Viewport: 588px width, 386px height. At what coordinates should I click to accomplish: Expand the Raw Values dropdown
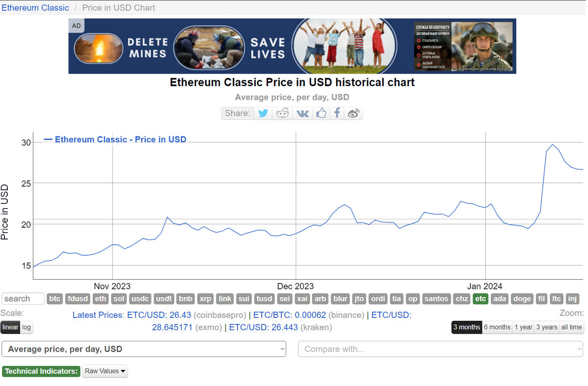coord(105,371)
